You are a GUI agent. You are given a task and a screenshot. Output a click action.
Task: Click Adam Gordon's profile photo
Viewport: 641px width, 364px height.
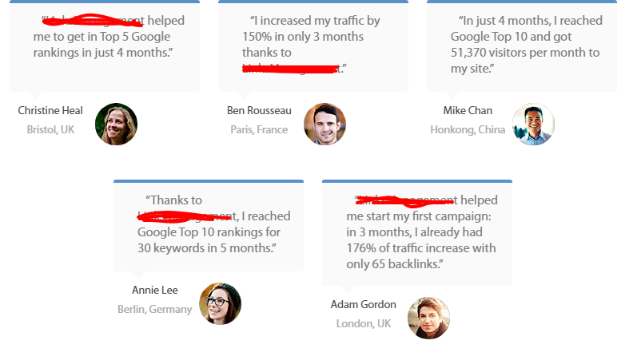(428, 318)
